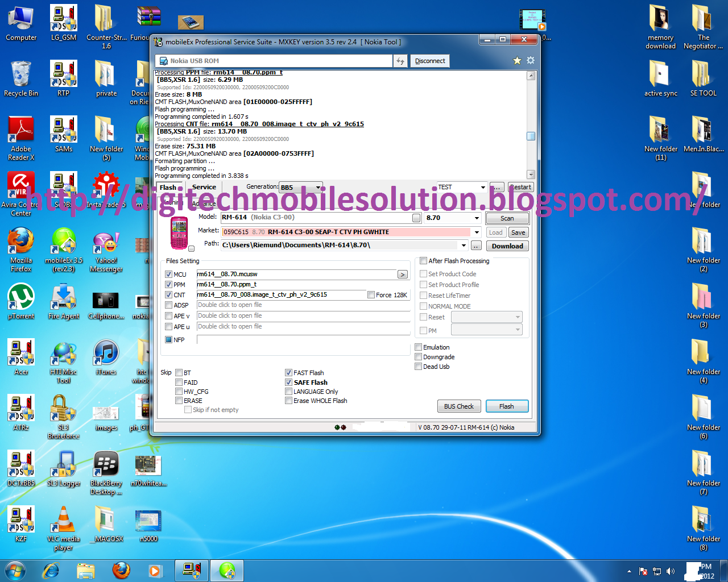Check the After Flash Processing checkbox
Screen dimensions: 728x582
[423, 261]
